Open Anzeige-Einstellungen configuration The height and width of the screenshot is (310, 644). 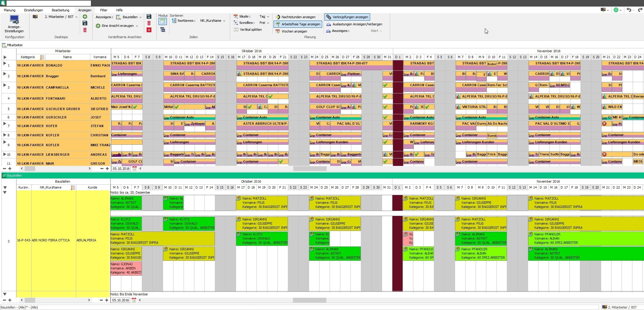14,24
